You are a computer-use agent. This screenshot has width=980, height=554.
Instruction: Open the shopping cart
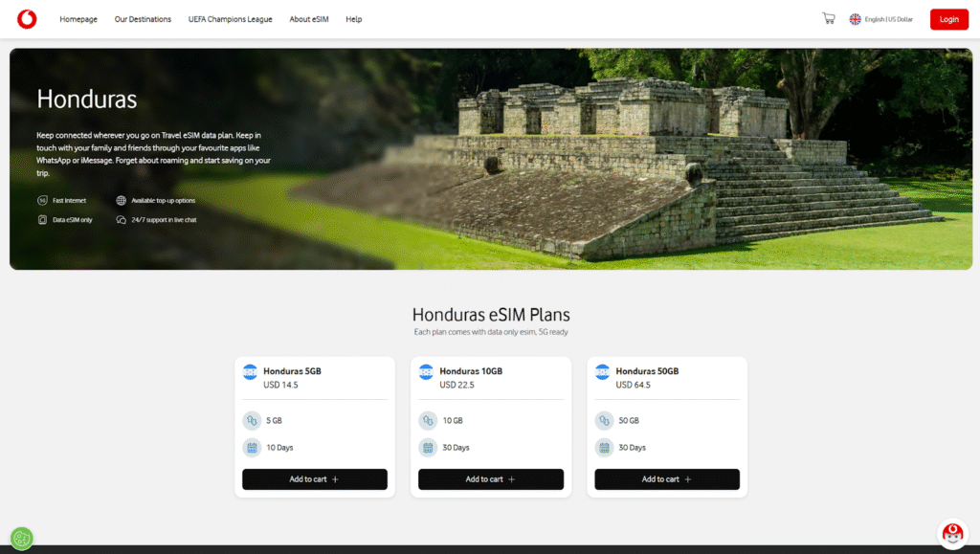click(828, 17)
